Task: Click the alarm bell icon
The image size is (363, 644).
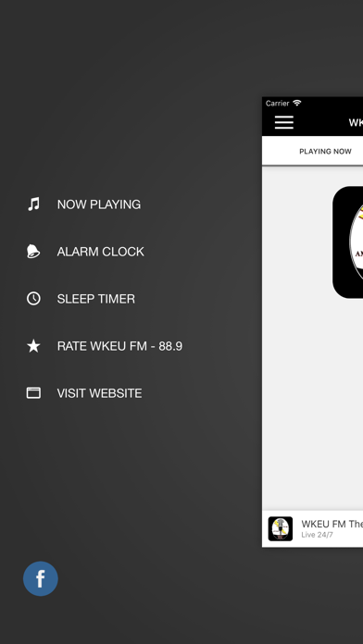Action: pyautogui.click(x=33, y=251)
